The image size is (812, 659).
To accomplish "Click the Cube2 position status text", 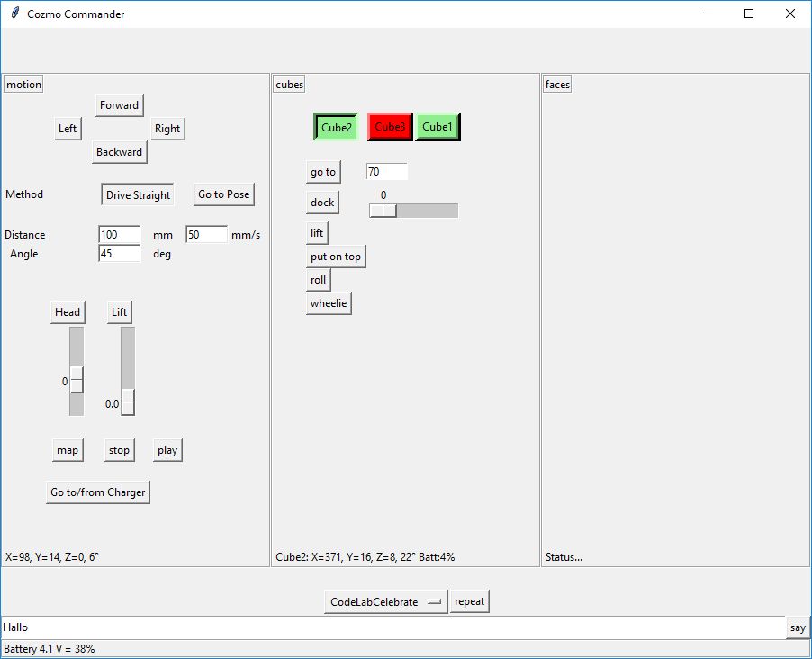I will click(365, 557).
